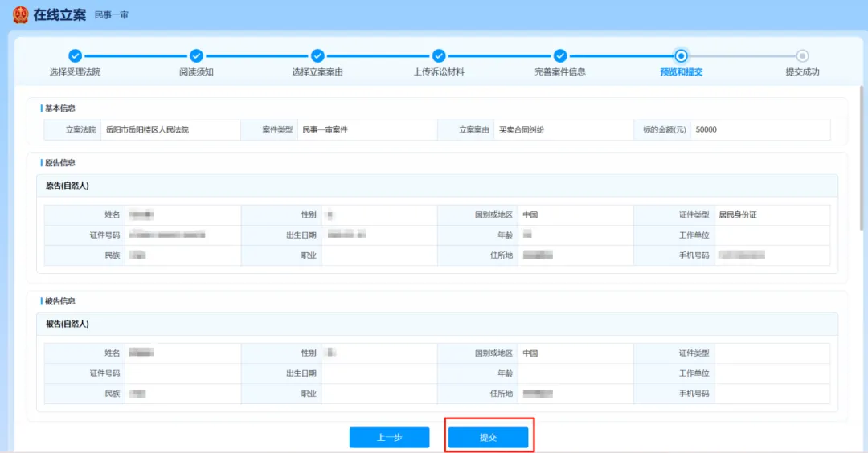Click cause value 买卖合同纠纷
This screenshot has height=453, width=868.
tap(522, 130)
